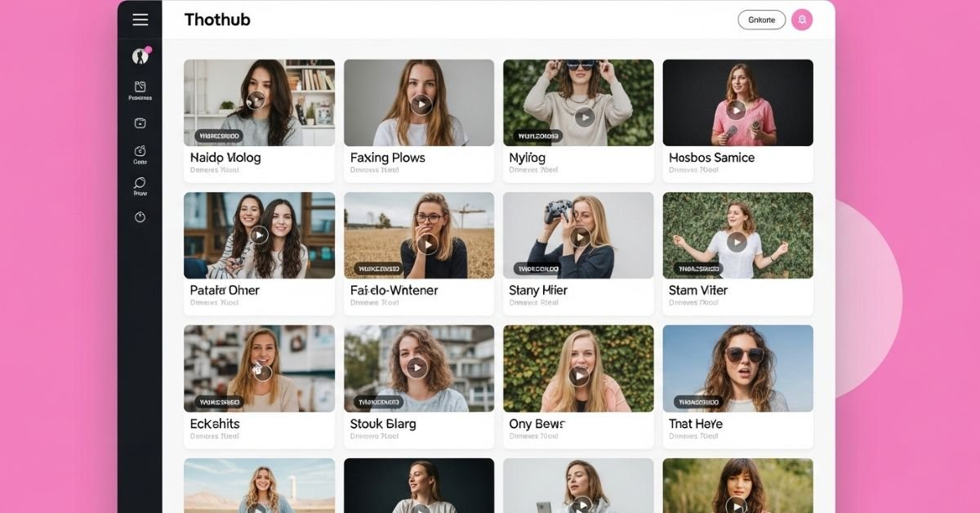Play the Naido Molog video
The height and width of the screenshot is (513, 980).
(256, 100)
